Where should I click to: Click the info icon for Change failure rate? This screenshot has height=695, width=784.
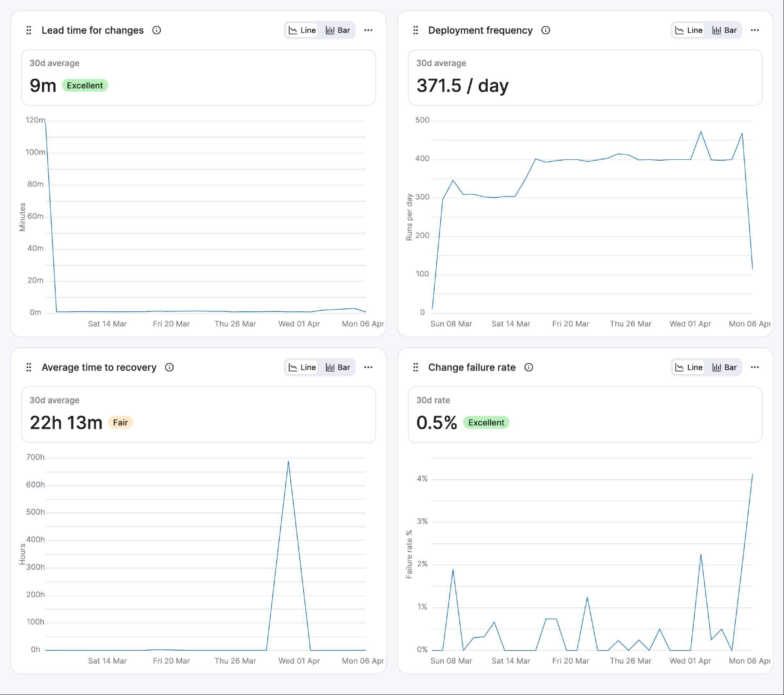(x=529, y=367)
